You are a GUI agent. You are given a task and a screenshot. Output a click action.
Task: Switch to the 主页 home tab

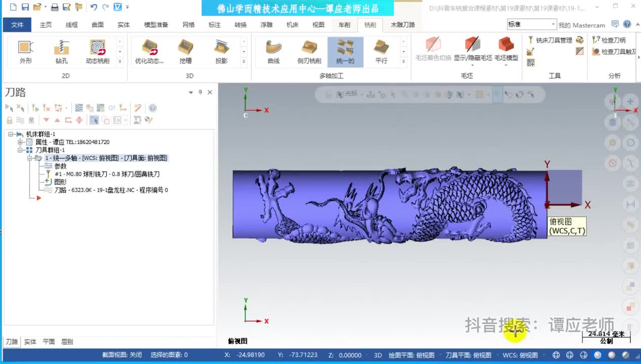click(46, 25)
